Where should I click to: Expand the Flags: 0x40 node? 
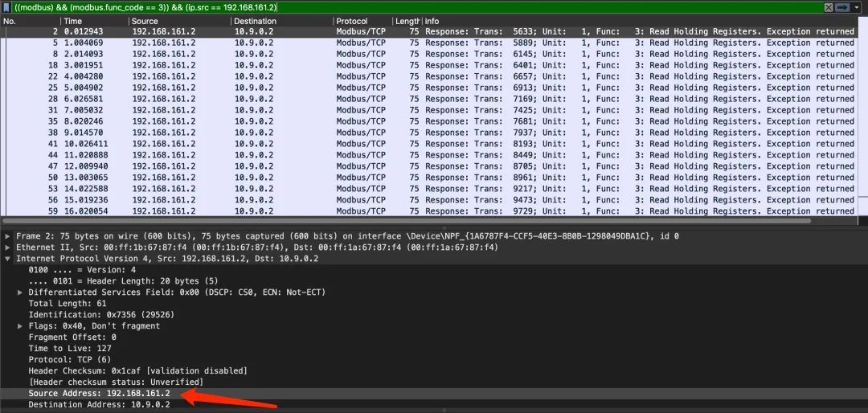coord(20,326)
